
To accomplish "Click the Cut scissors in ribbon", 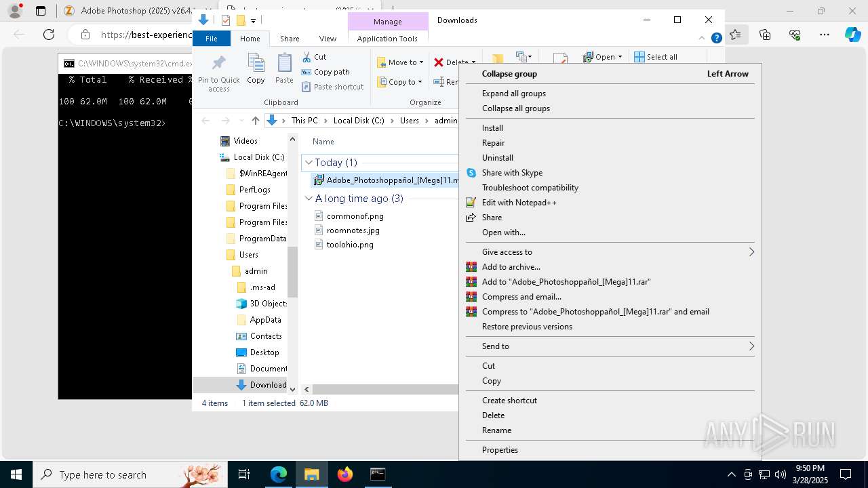I will click(314, 57).
